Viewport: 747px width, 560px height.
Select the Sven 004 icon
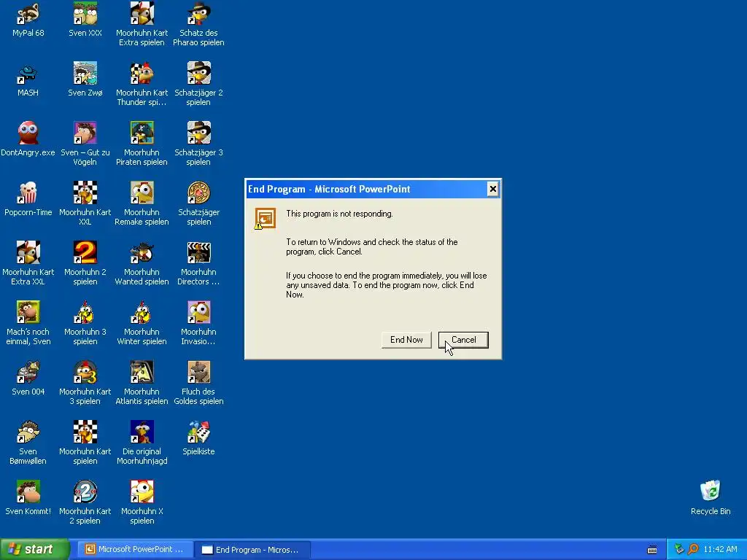click(28, 372)
